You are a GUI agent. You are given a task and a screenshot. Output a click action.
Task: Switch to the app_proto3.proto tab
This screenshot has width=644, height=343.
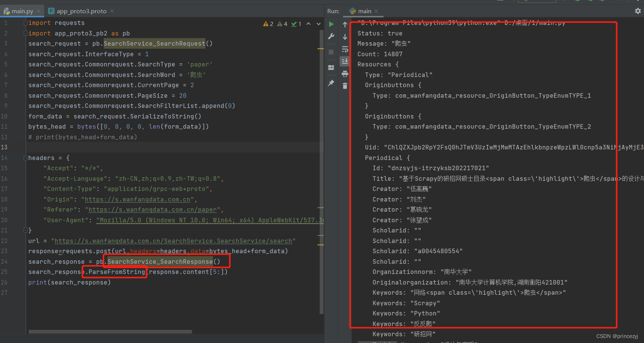coord(81,11)
